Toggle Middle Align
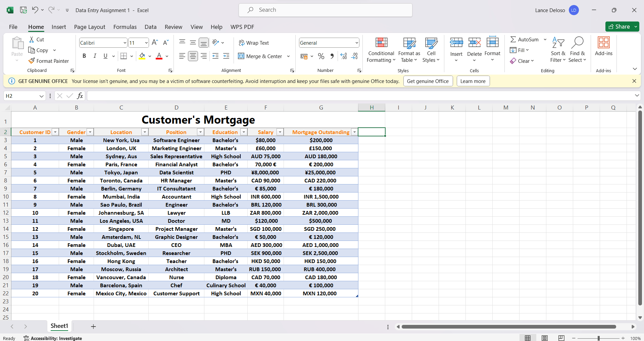The width and height of the screenshot is (644, 341). coord(193,42)
